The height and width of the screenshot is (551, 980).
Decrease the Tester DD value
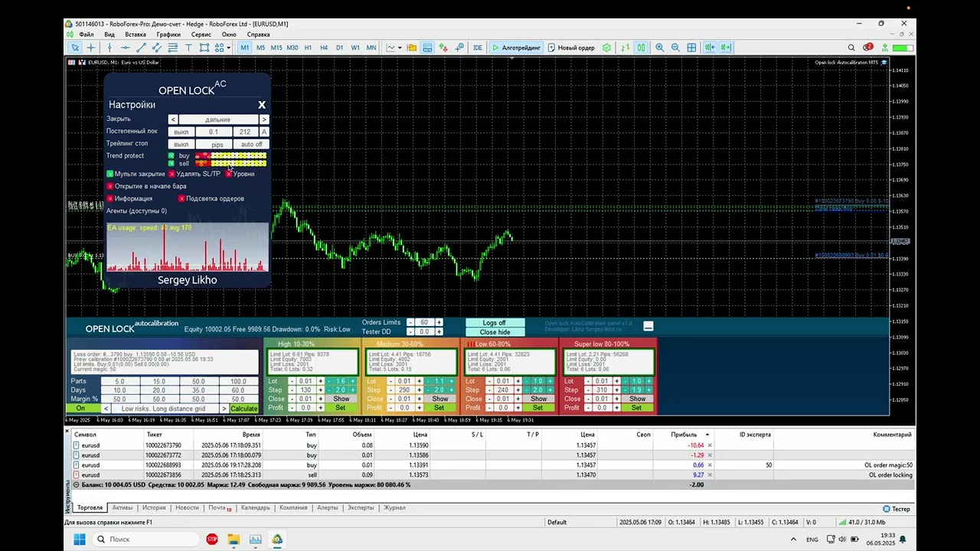[x=410, y=332]
